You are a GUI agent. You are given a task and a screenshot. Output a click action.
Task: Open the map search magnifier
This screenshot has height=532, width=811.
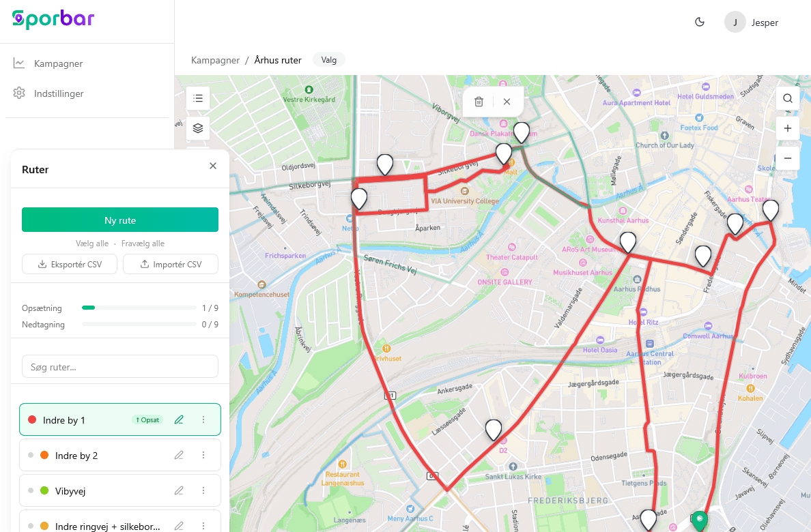pyautogui.click(x=788, y=98)
